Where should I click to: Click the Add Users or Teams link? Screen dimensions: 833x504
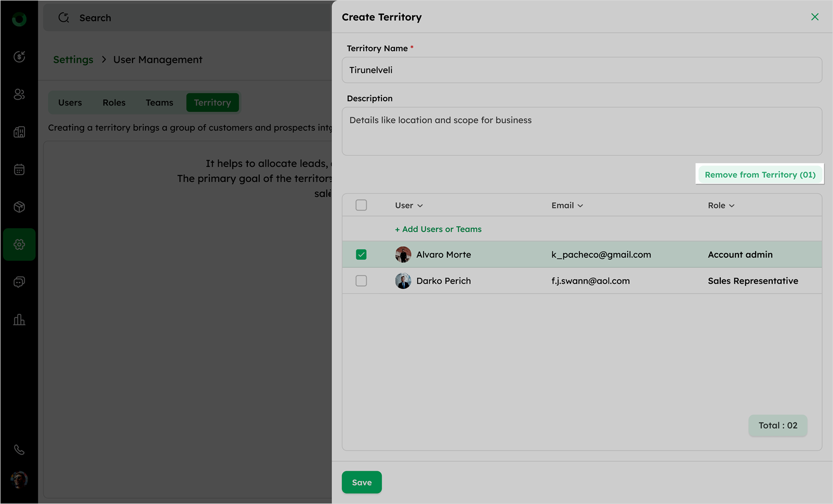pyautogui.click(x=438, y=229)
